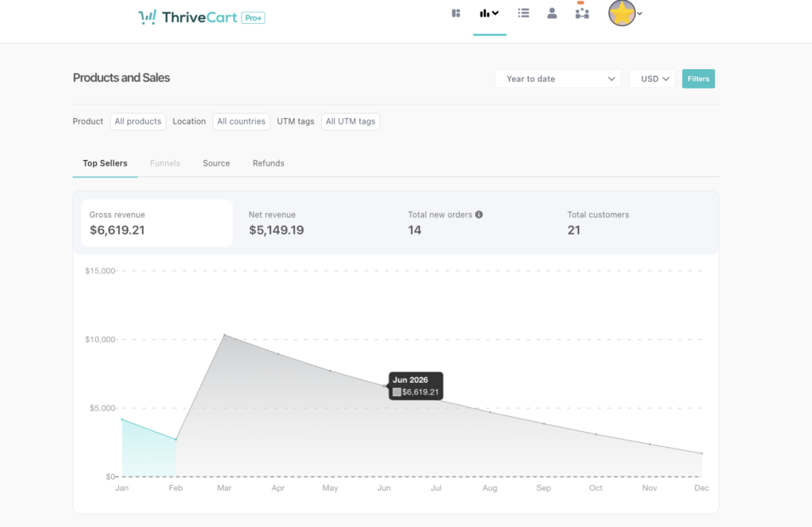Click the March peak point on chart
Image resolution: width=812 pixels, height=527 pixels.
click(x=225, y=335)
